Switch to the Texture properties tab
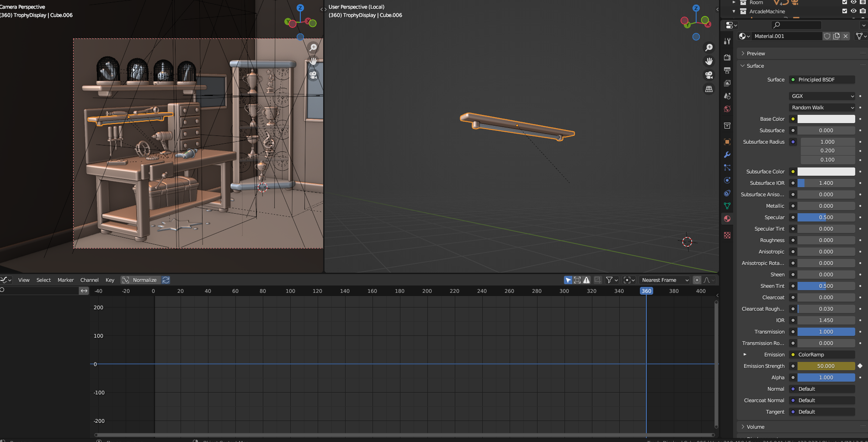This screenshot has width=868, height=442. click(x=727, y=235)
